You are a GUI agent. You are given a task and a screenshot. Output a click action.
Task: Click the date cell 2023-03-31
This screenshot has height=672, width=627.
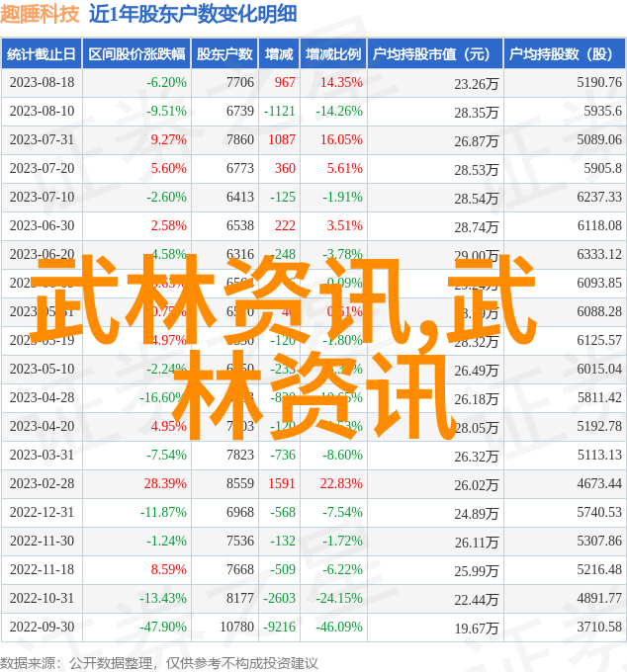click(42, 455)
